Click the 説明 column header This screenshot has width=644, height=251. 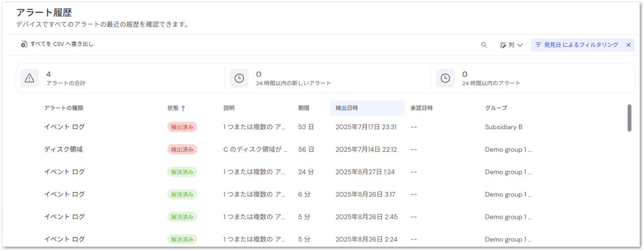229,108
